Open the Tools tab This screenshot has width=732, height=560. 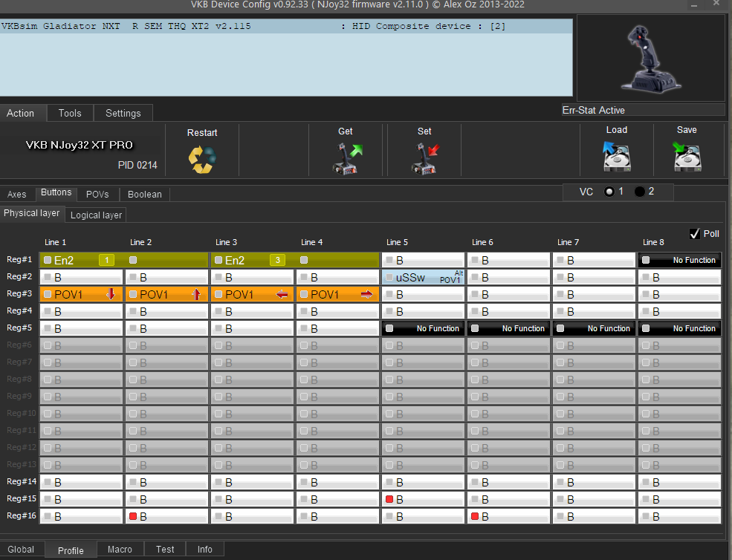[70, 113]
